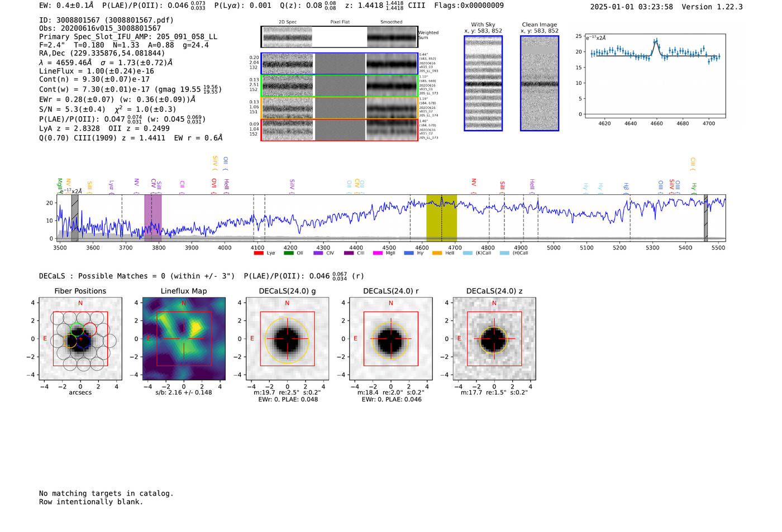Select the S/N = 5.3(±0.4) line
Screen dimensions: 782x532
click(107, 109)
